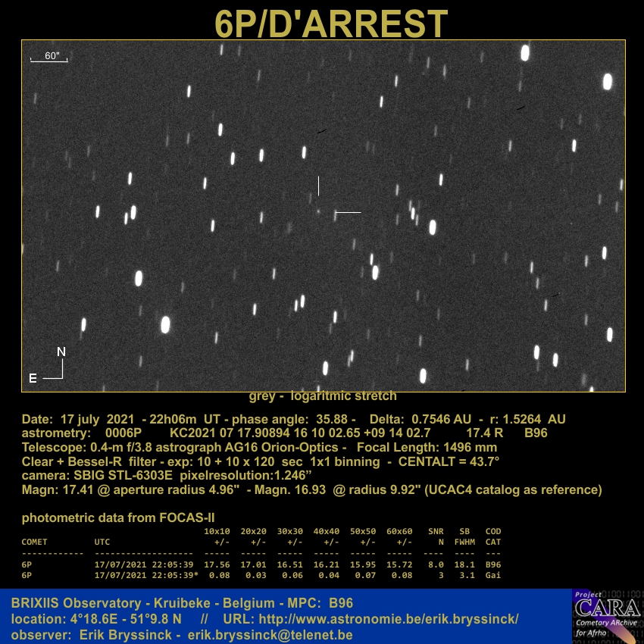Select the 15.72 magnitude value in the table

(399, 564)
